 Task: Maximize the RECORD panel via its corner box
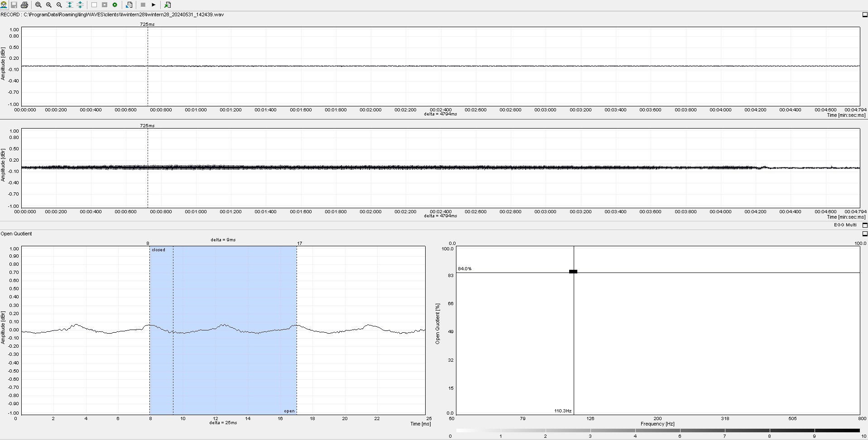point(865,15)
